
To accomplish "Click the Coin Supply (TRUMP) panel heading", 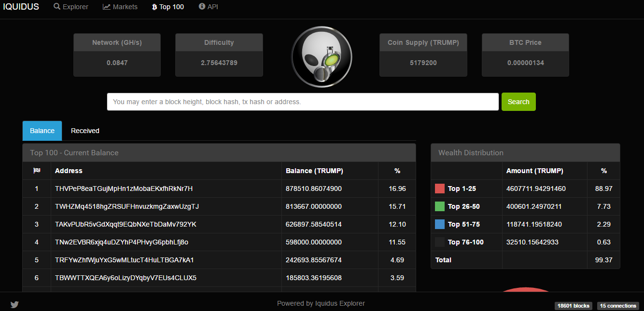I will 423,42.
